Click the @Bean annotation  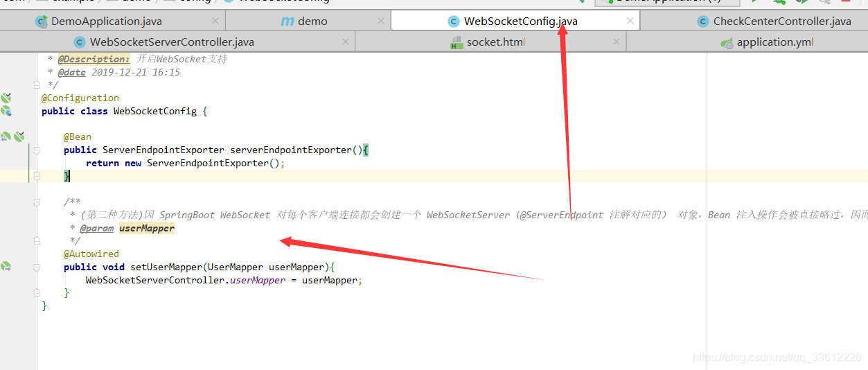point(78,136)
